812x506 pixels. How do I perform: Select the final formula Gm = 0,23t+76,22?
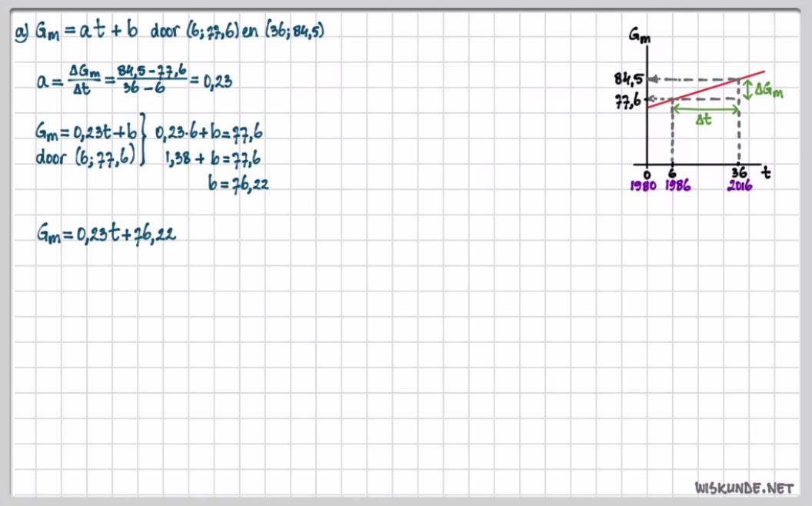(106, 235)
